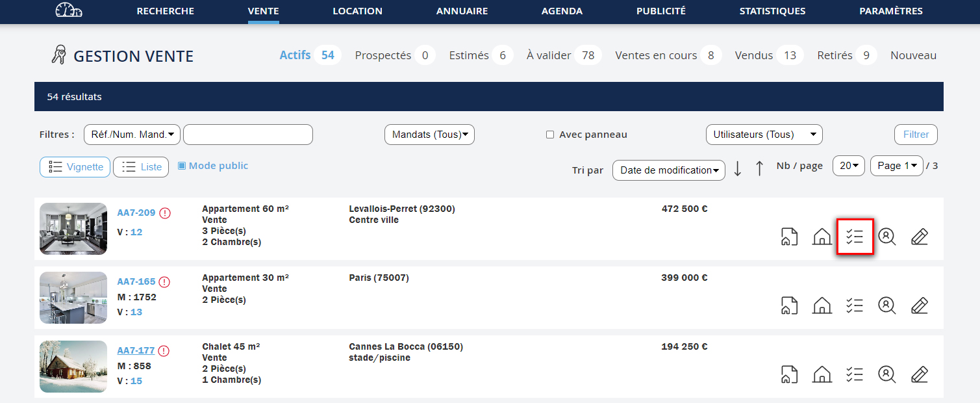Click the dashboard speedometer logo icon
This screenshot has width=980, height=403.
tap(69, 11)
